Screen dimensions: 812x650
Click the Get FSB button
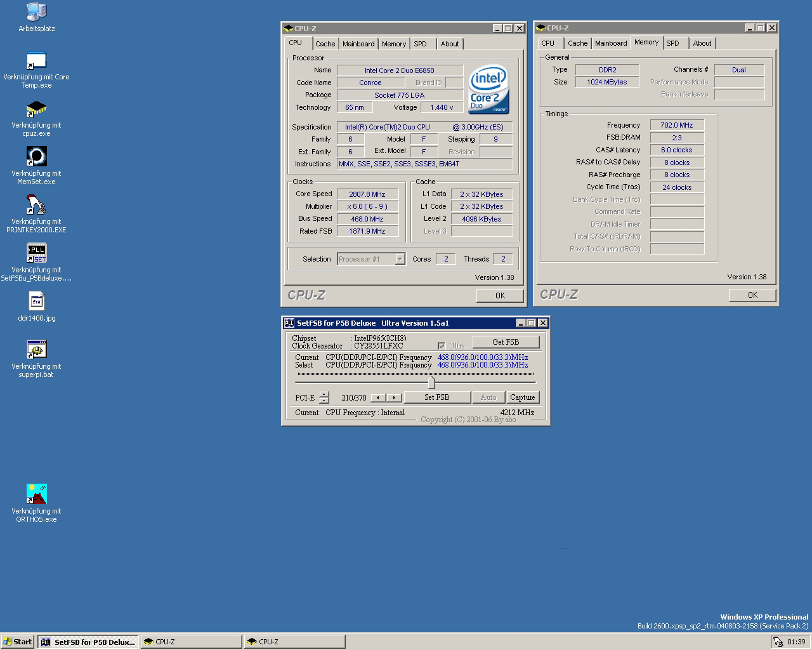(506, 342)
